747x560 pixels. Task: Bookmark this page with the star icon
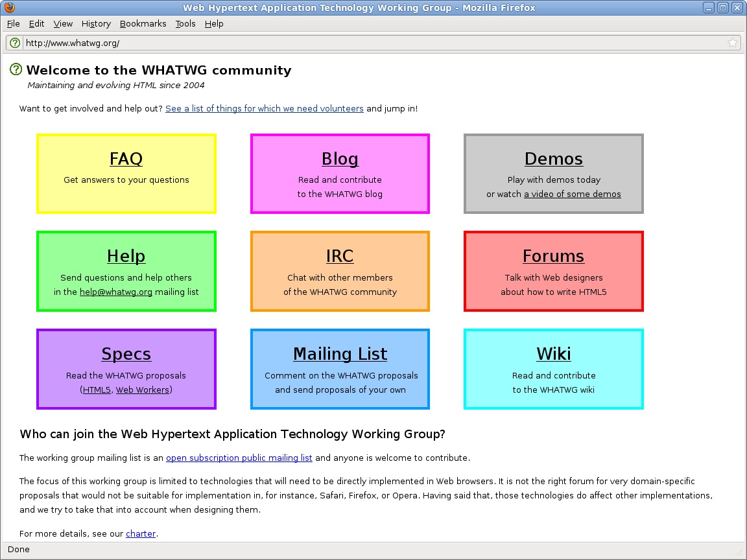click(732, 43)
